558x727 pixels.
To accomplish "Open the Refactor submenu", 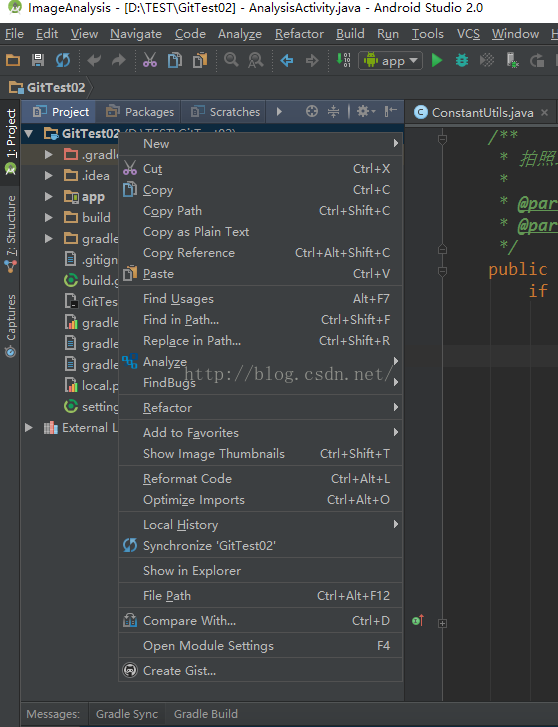I will pos(260,408).
